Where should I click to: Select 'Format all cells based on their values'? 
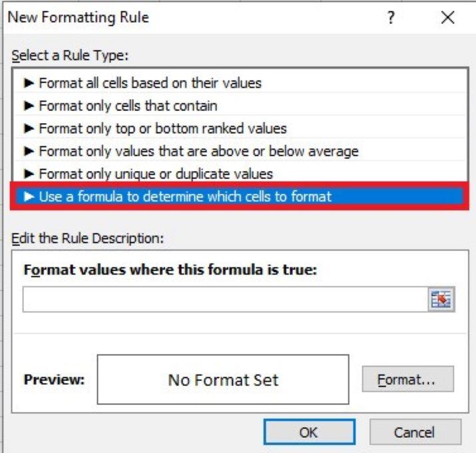[x=150, y=83]
